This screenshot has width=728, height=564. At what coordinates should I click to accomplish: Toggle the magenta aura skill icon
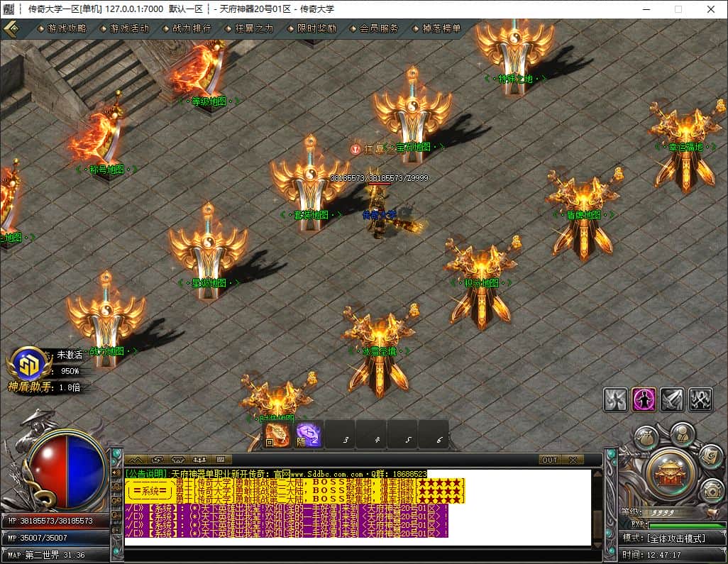644,399
